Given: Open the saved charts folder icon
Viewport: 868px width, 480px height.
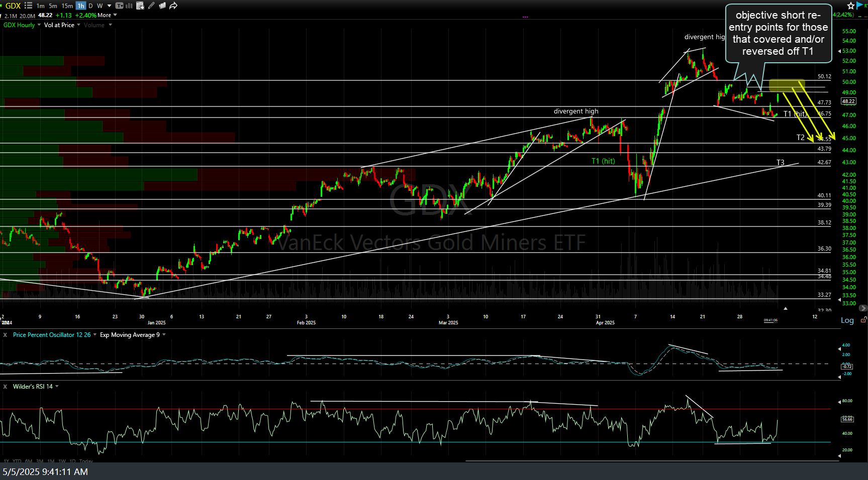Looking at the screenshot, I should pyautogui.click(x=162, y=6).
